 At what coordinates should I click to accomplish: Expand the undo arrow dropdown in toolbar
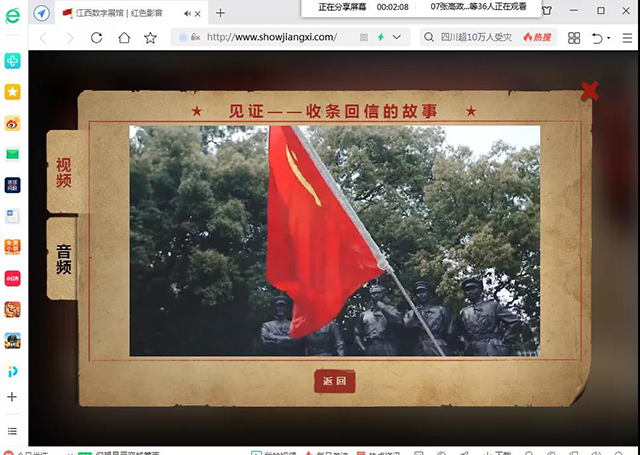point(609,37)
